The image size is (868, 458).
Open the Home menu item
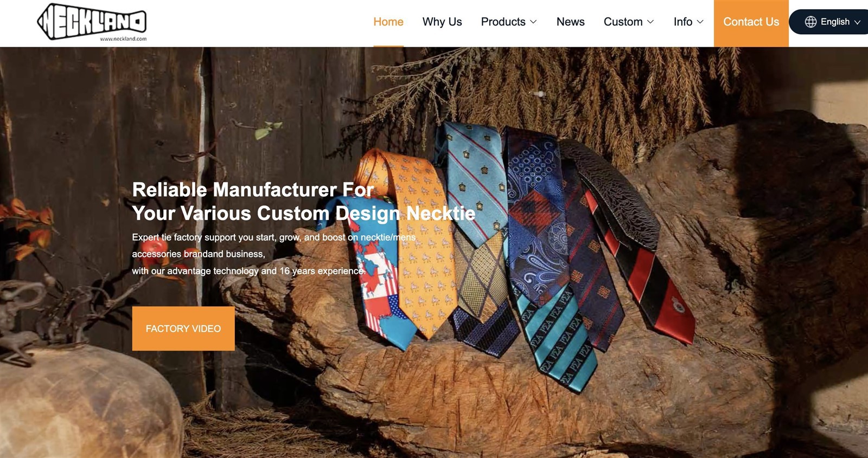coord(388,22)
